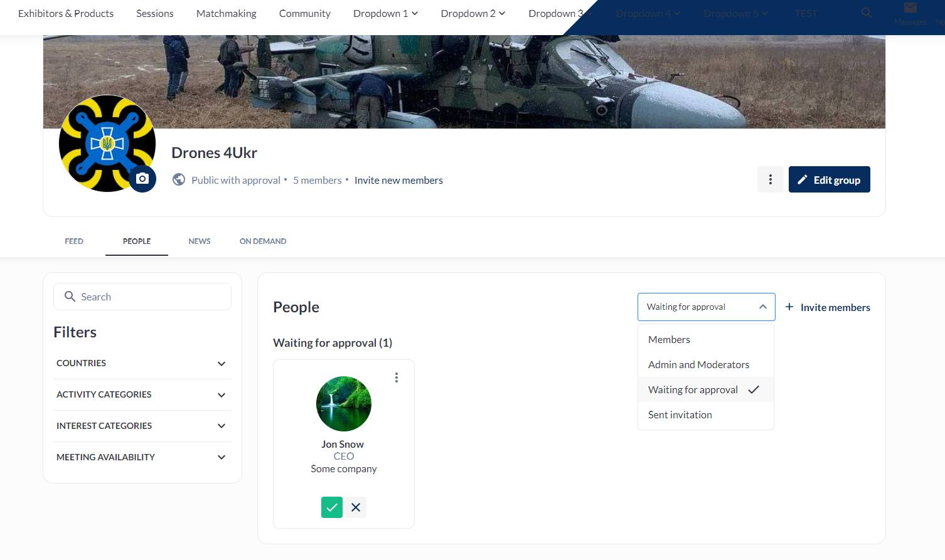945x560 pixels.
Task: Click the search magnifier in top navigation
Action: click(867, 13)
